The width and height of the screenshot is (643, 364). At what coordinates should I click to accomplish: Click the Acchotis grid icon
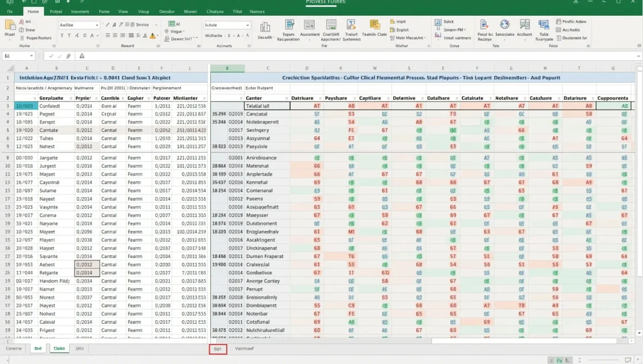pos(558,30)
